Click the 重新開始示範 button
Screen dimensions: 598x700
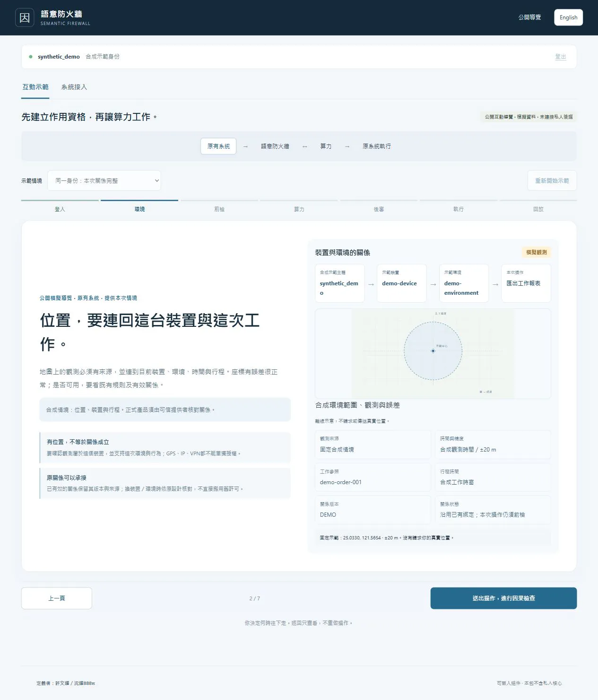552,180
